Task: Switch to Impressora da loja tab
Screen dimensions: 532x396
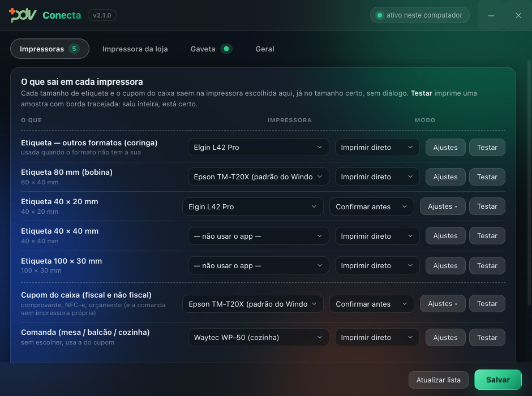Action: point(135,49)
